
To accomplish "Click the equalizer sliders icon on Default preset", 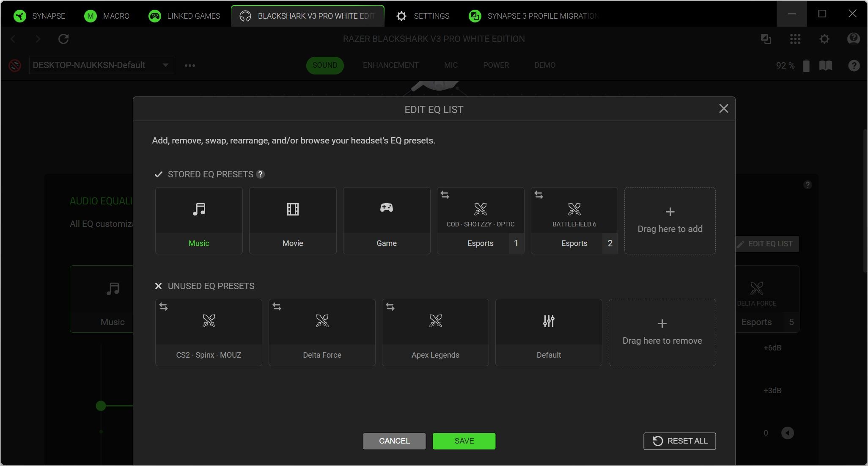I will point(548,321).
